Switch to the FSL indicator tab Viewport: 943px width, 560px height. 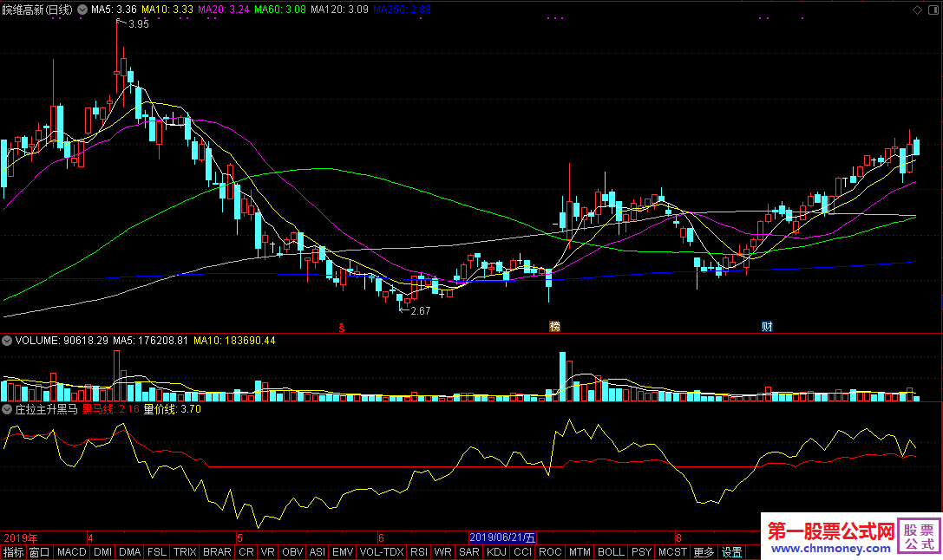(157, 552)
